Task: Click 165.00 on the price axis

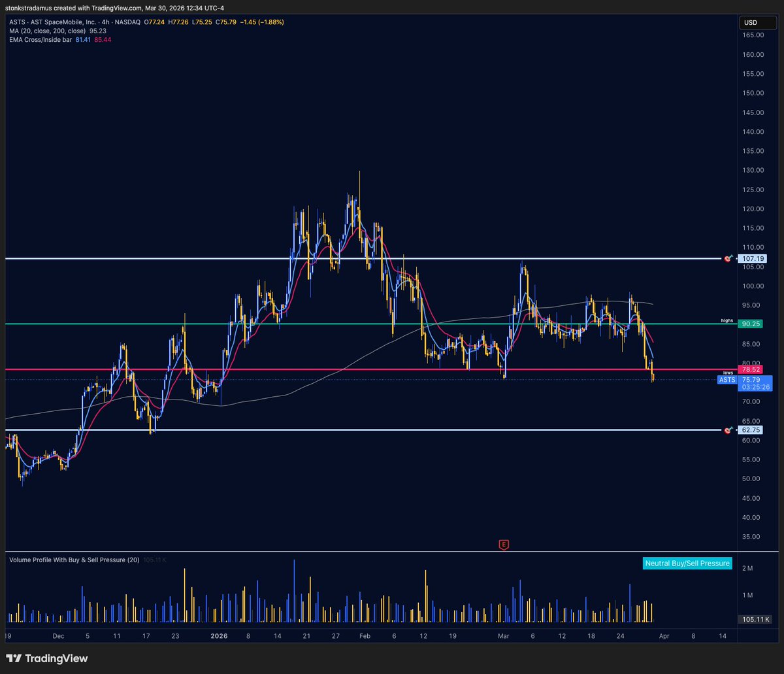Action: [753, 35]
